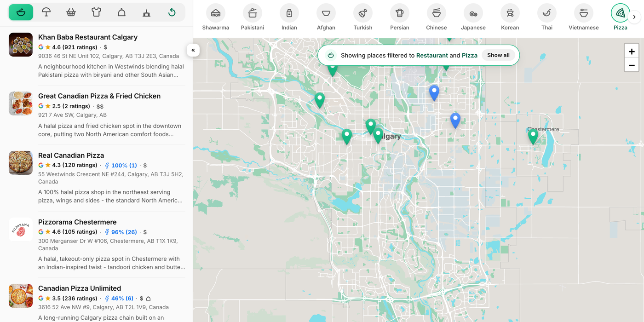644x322 pixels.
Task: Open Khan Baba Restaurant Calgary listing
Action: pos(88,37)
